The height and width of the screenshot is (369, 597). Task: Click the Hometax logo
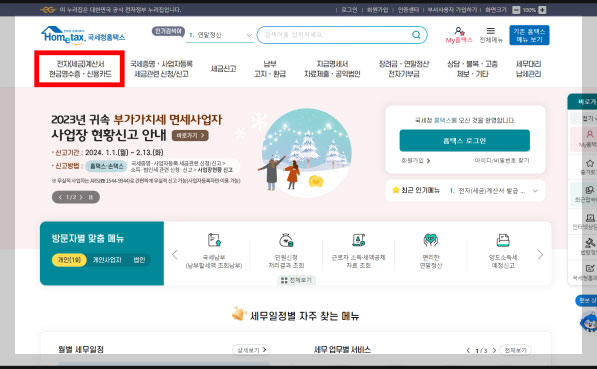tap(83, 35)
